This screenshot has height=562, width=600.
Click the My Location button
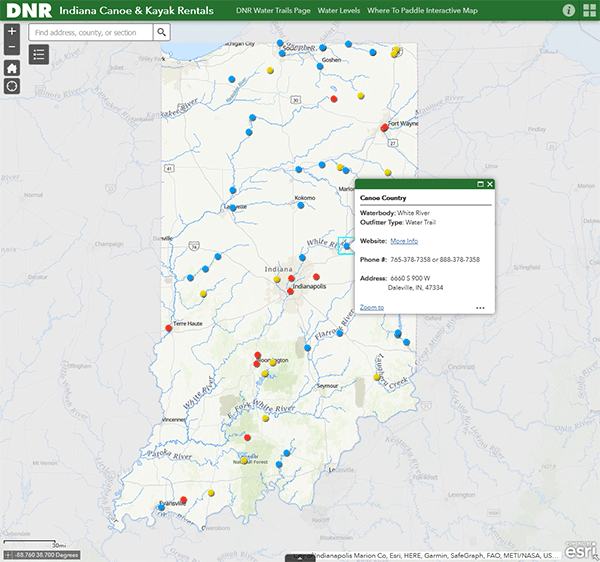[x=11, y=86]
